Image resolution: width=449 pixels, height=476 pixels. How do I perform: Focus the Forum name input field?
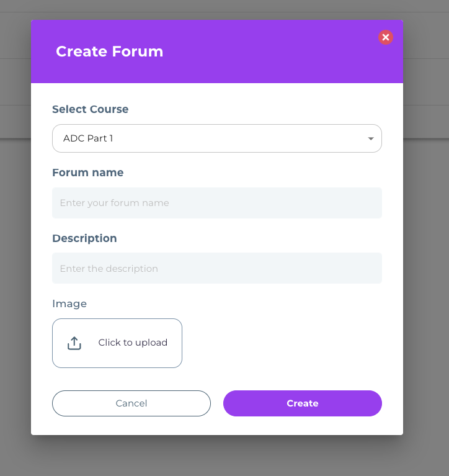(217, 203)
